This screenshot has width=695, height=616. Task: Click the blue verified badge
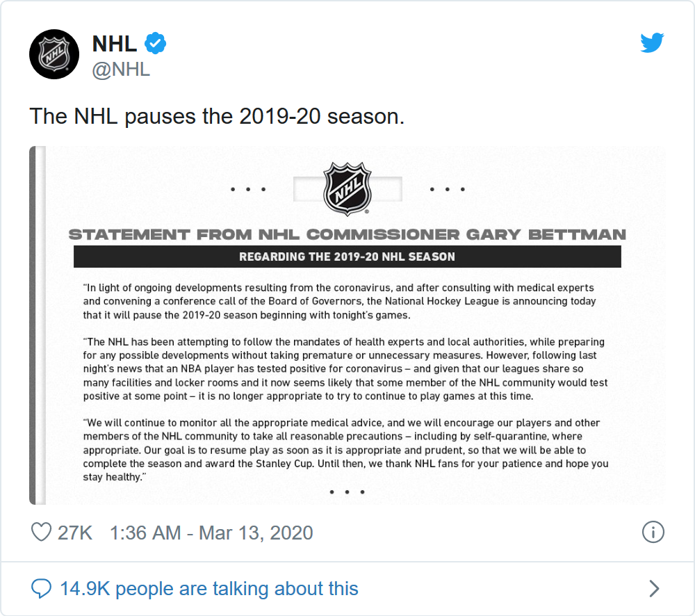point(155,44)
